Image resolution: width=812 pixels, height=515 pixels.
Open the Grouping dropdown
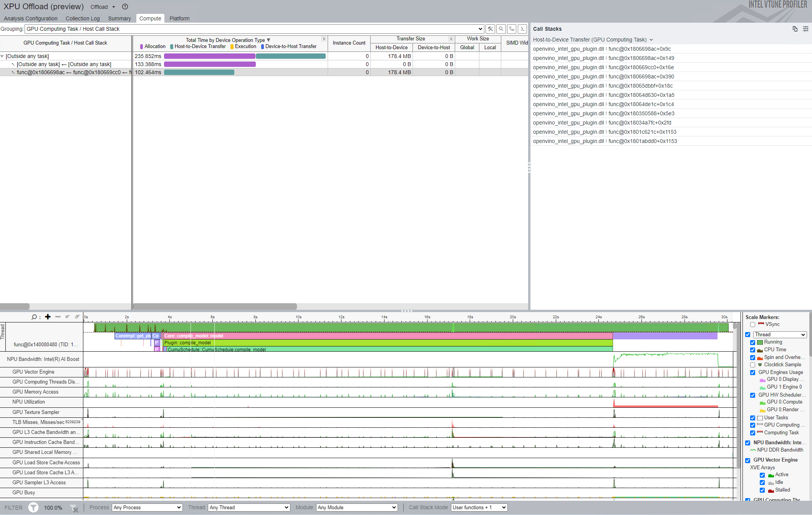tap(254, 29)
